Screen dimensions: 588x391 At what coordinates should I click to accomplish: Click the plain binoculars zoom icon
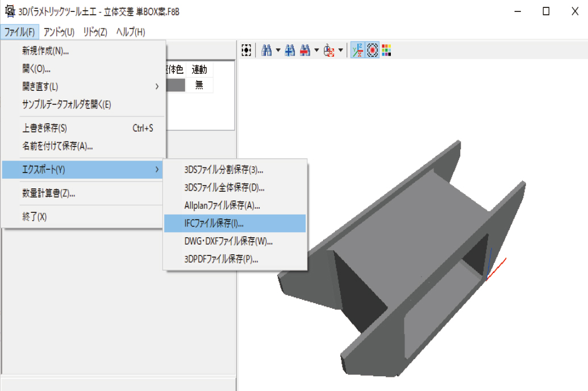[266, 50]
